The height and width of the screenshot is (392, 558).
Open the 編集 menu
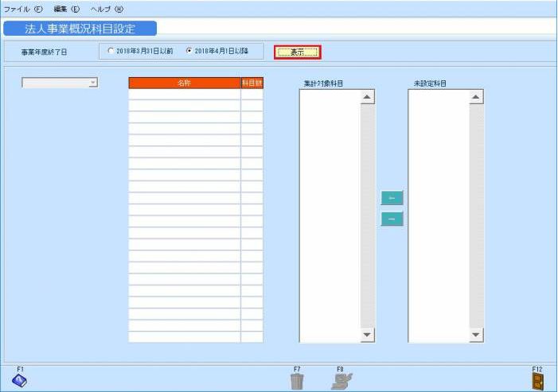pyautogui.click(x=67, y=10)
